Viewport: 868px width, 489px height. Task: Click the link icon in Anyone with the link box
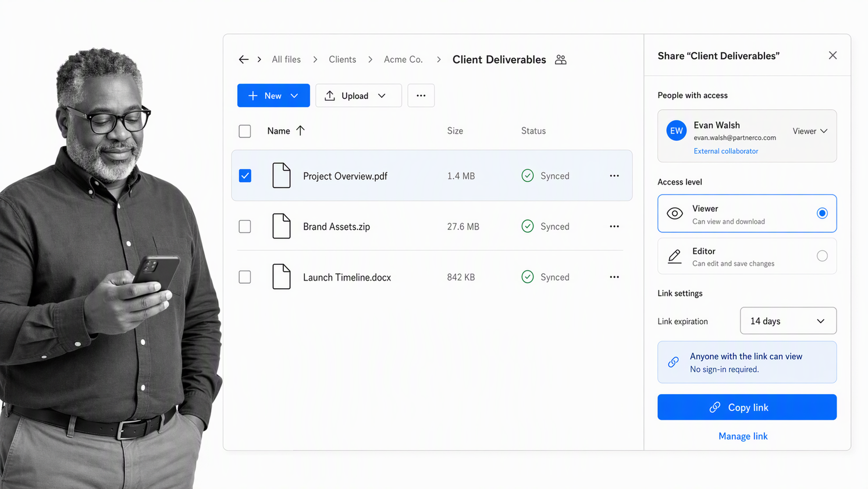point(673,362)
